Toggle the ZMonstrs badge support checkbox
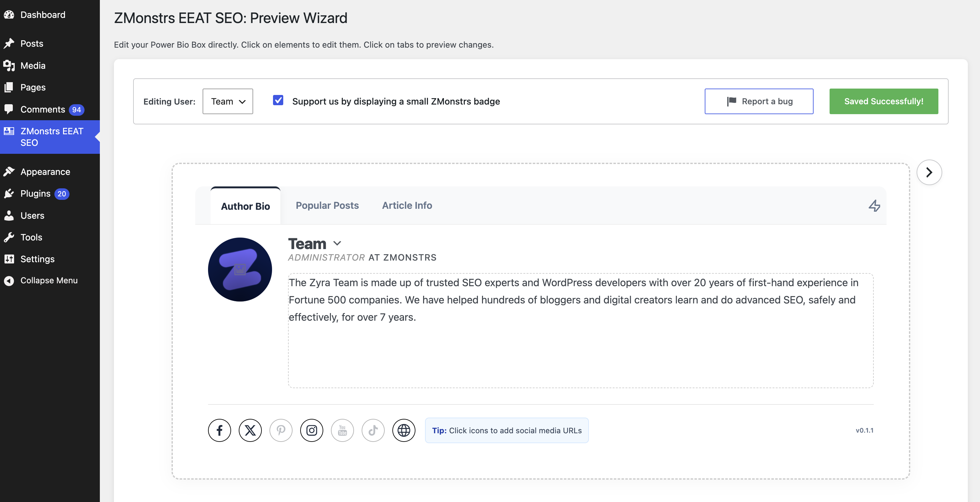Screen dimensions: 980x502 278,100
